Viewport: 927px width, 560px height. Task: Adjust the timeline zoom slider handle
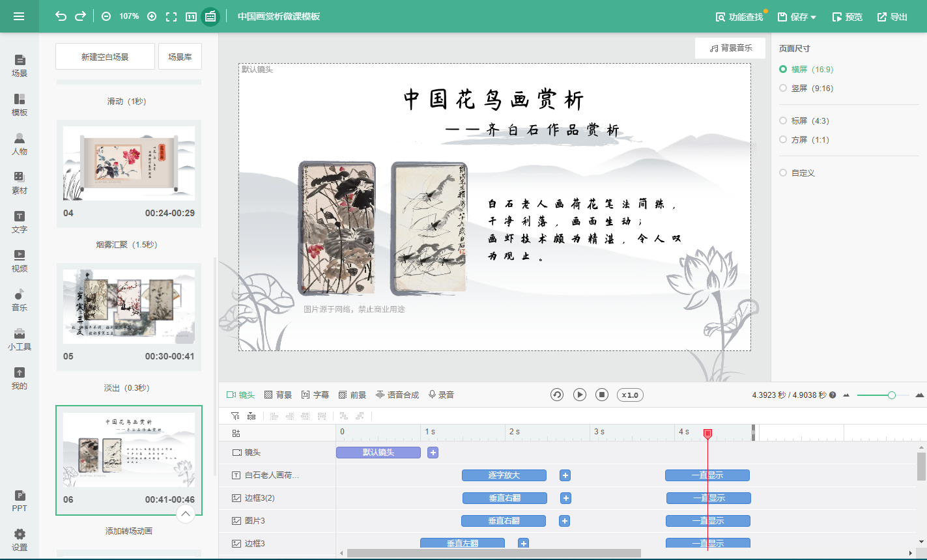pos(892,395)
